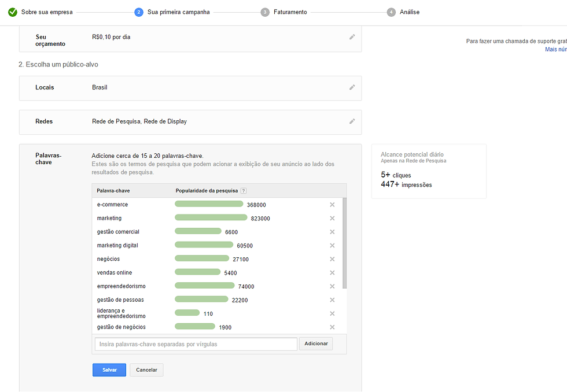Remove the gestão de negócios keyword
Image resolution: width=567 pixels, height=392 pixels.
tap(332, 327)
